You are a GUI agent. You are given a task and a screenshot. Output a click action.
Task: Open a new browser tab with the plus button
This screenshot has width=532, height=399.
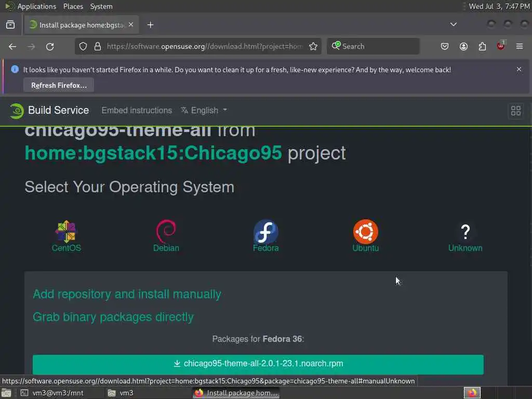[x=150, y=25]
